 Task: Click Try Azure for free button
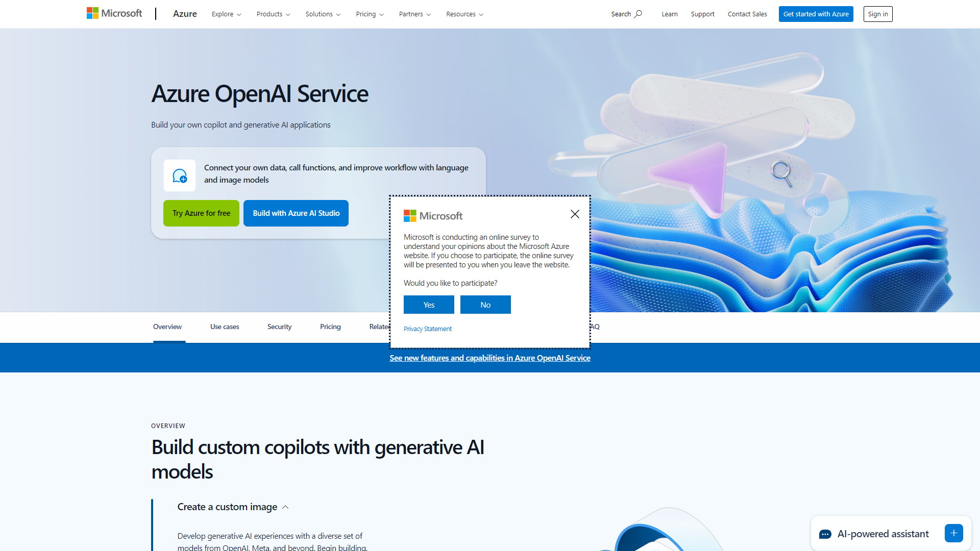point(201,213)
